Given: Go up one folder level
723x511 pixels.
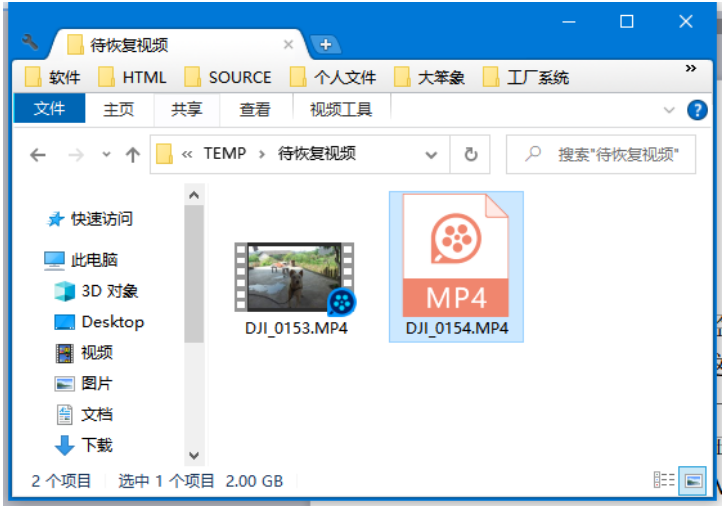Looking at the screenshot, I should pos(133,154).
